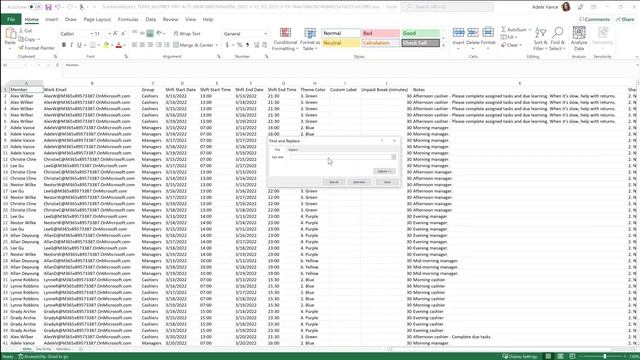Toggle the AutoSave switch
The width and height of the screenshot is (640, 360).
click(x=35, y=7)
